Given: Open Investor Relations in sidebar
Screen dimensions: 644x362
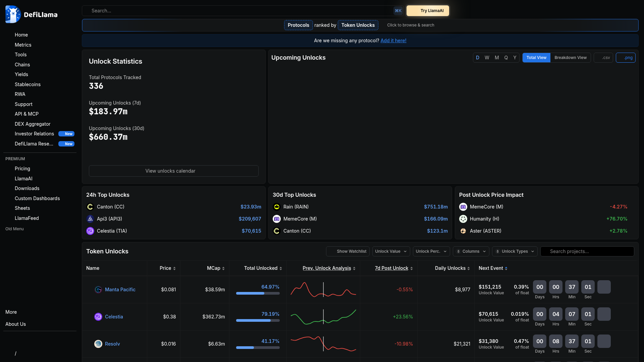Looking at the screenshot, I should [x=34, y=134].
